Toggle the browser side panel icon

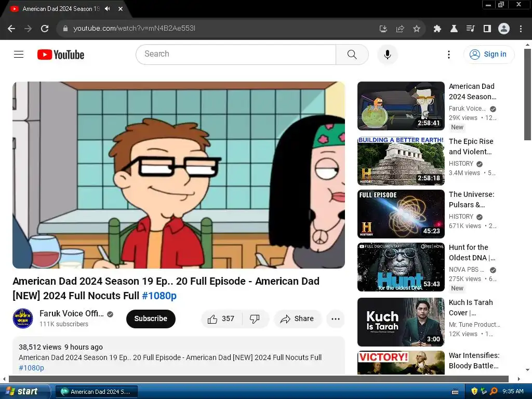(487, 29)
